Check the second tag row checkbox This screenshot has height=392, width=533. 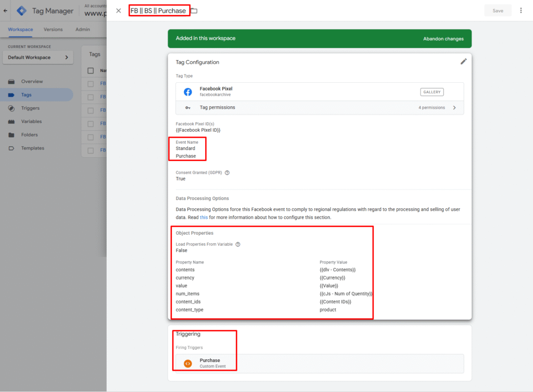tap(91, 97)
